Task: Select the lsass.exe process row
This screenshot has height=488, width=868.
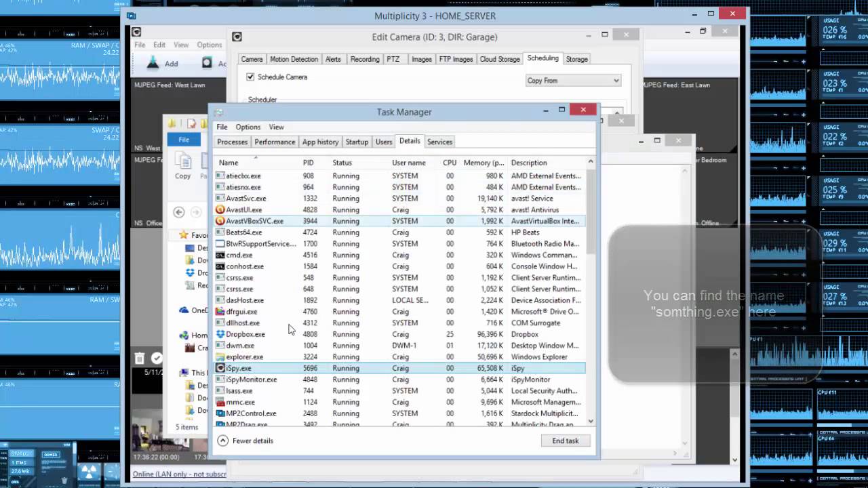Action: coord(399,390)
